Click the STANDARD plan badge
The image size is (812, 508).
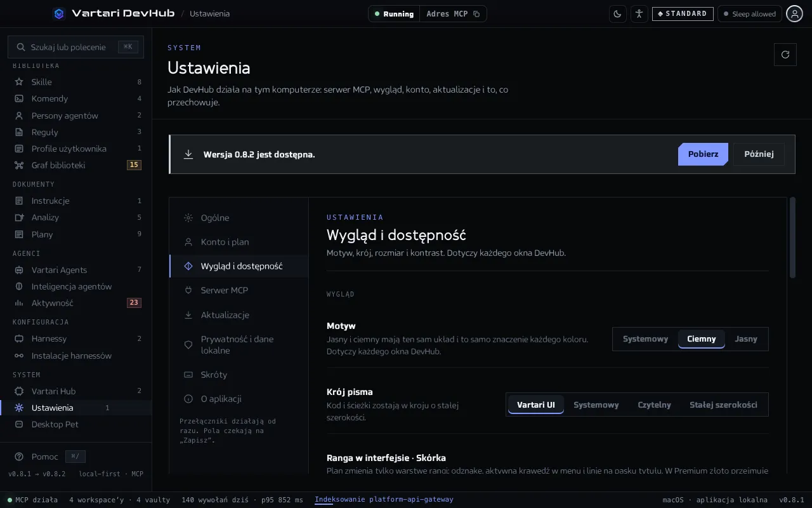[683, 14]
